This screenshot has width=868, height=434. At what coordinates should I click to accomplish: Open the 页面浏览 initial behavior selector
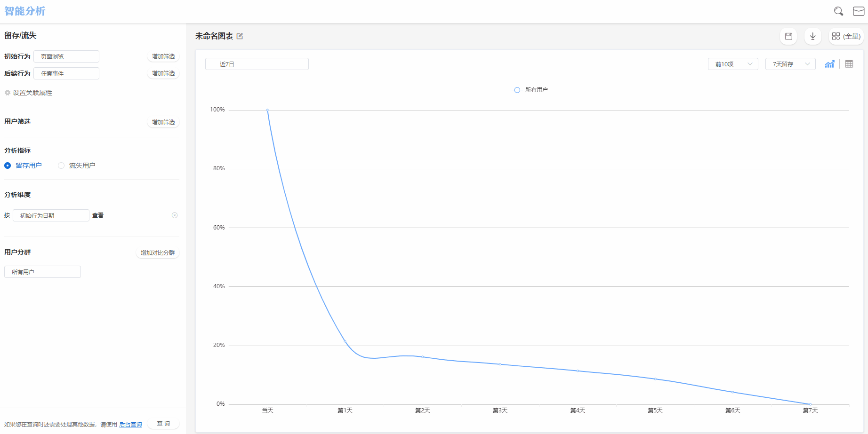(66, 56)
